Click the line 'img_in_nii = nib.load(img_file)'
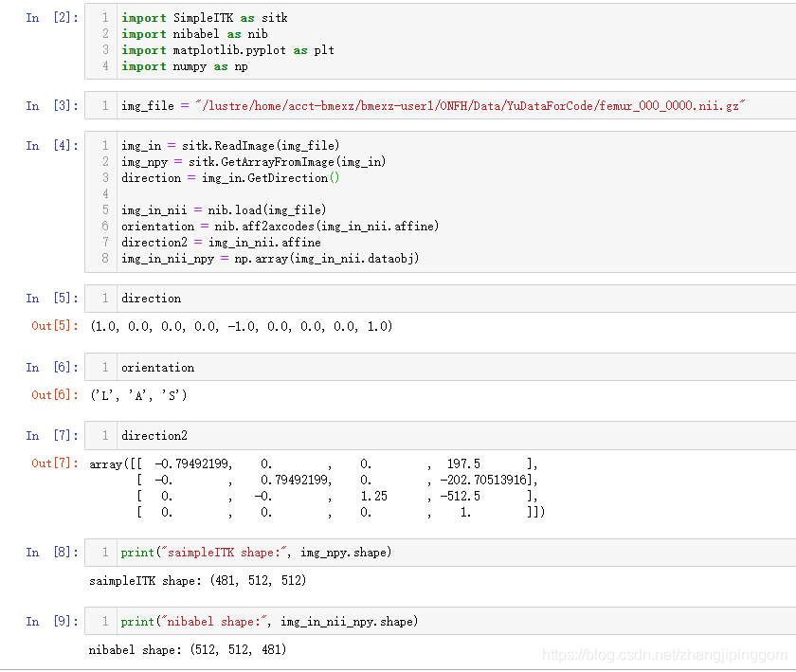The image size is (796, 672). [x=224, y=210]
